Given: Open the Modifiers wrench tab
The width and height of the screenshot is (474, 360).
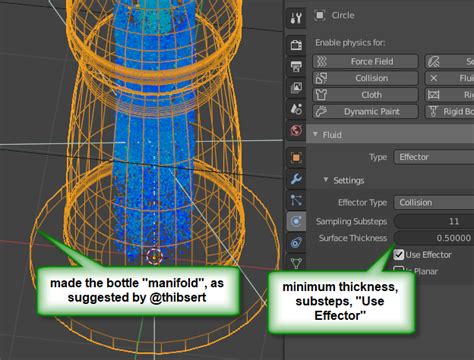Looking at the screenshot, I should pos(296,179).
